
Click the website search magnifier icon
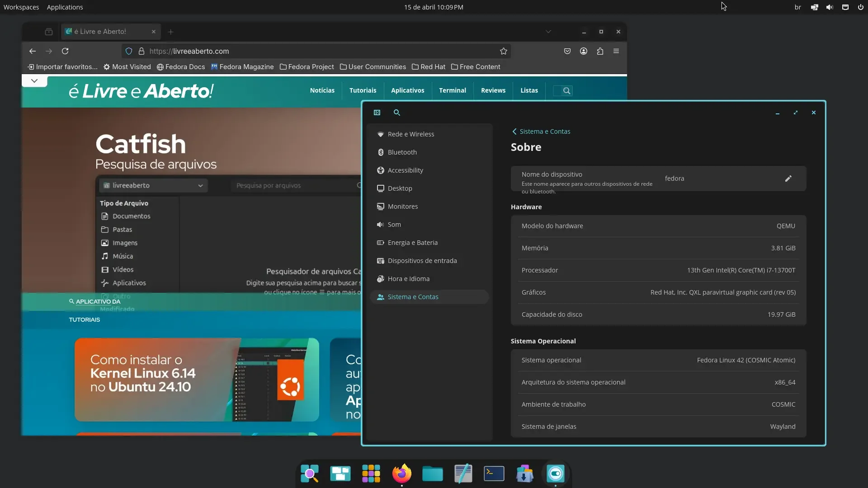point(566,91)
